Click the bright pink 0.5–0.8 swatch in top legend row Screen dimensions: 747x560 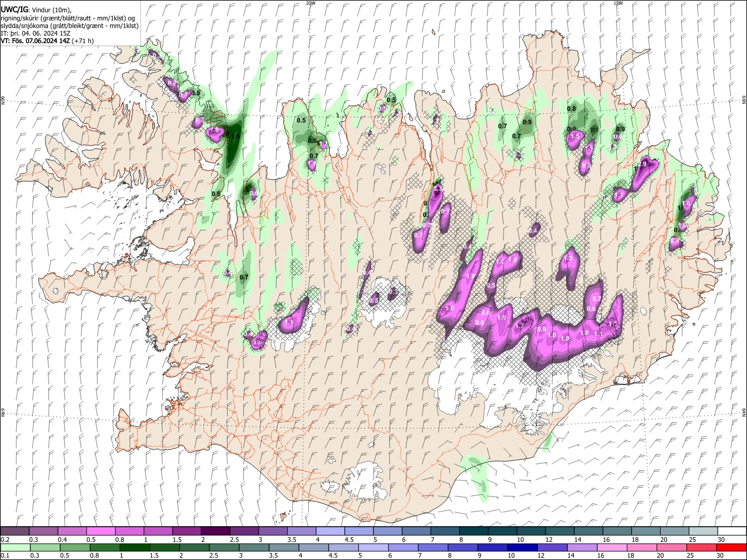101,531
